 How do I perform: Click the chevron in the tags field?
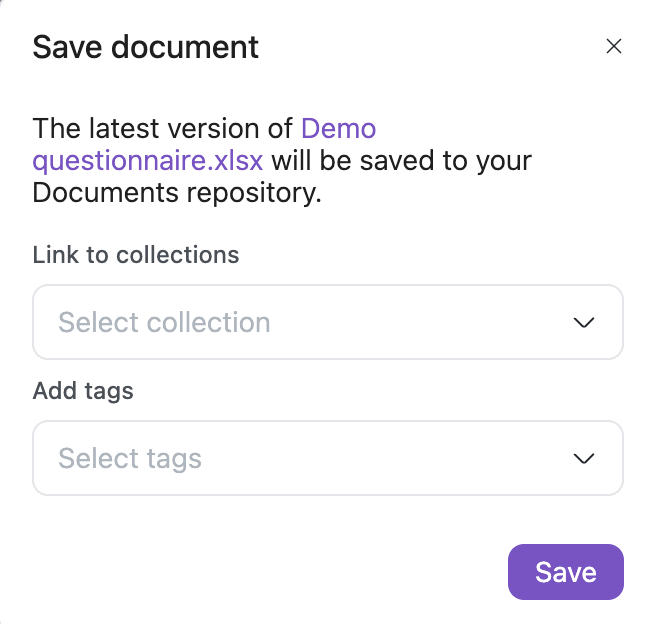[x=584, y=458]
